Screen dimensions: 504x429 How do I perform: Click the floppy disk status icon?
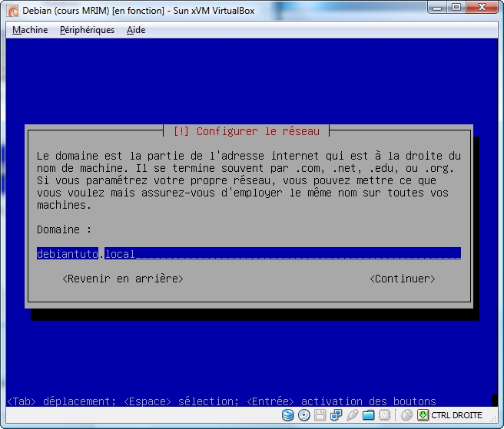tap(320, 415)
